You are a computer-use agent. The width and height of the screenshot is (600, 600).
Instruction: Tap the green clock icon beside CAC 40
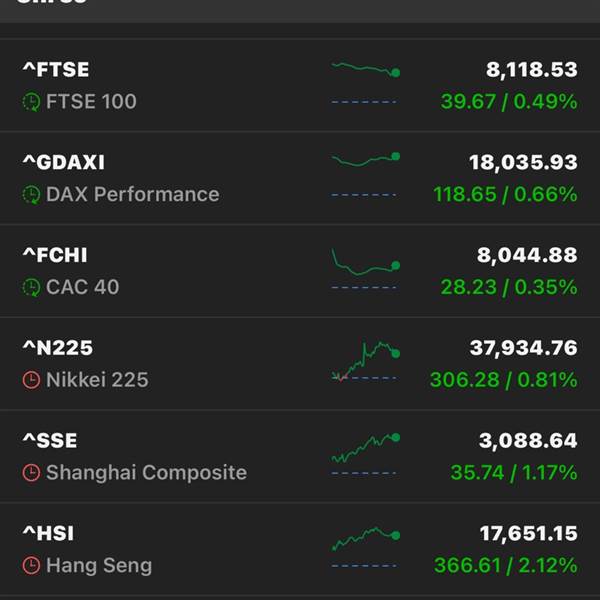tap(31, 287)
